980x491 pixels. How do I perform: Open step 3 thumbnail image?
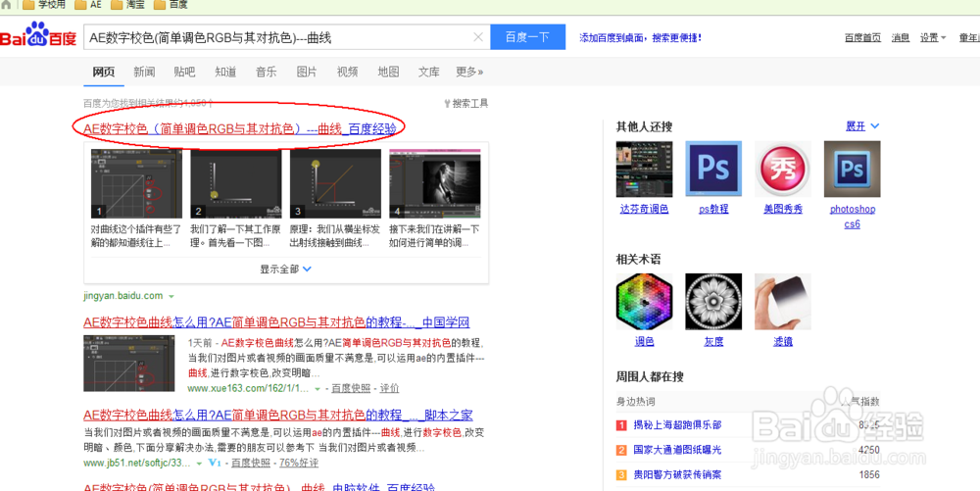(x=335, y=183)
